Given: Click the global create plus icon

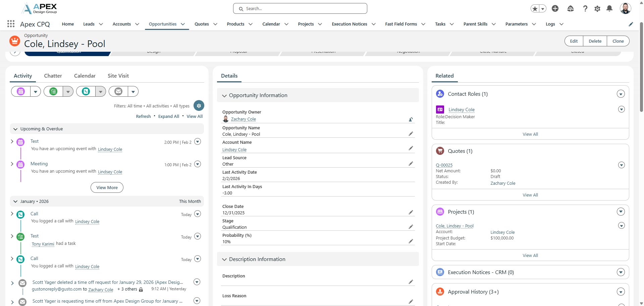Looking at the screenshot, I should (555, 9).
